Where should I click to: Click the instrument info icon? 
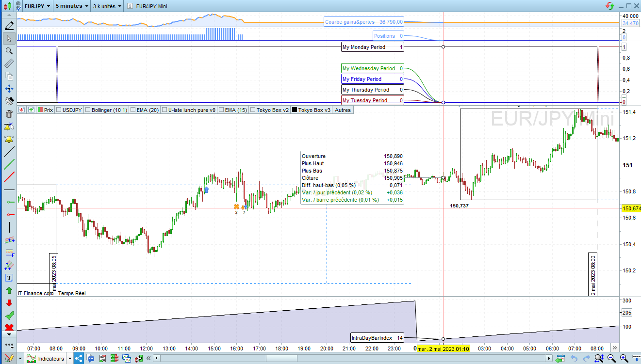point(130,6)
